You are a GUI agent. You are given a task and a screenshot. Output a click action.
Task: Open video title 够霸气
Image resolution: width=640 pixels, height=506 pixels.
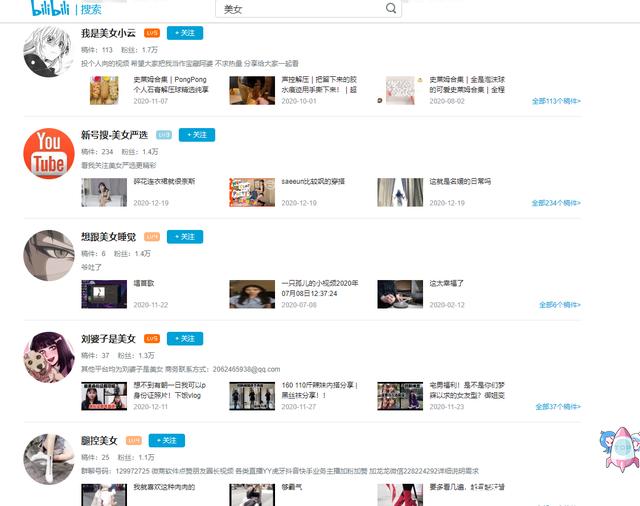(292, 487)
